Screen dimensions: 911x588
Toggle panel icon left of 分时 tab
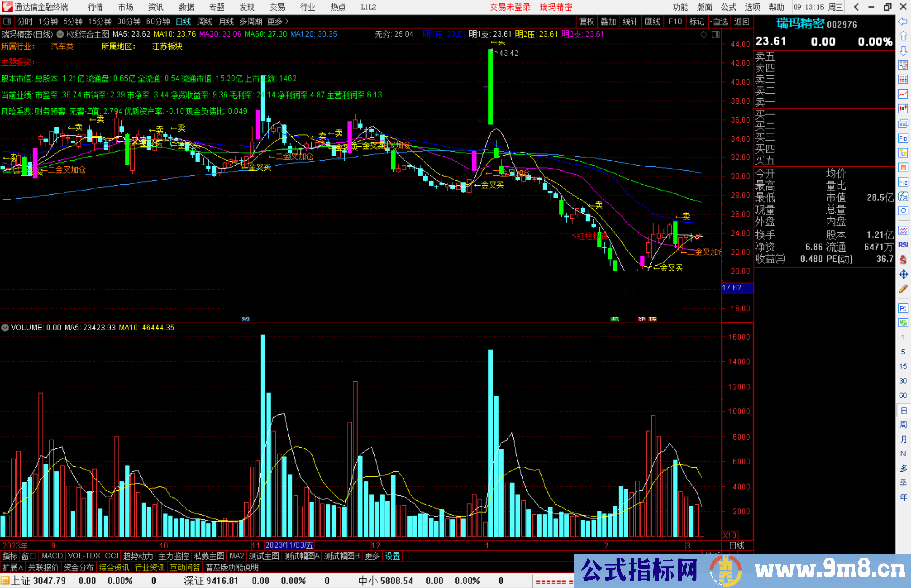click(7, 21)
